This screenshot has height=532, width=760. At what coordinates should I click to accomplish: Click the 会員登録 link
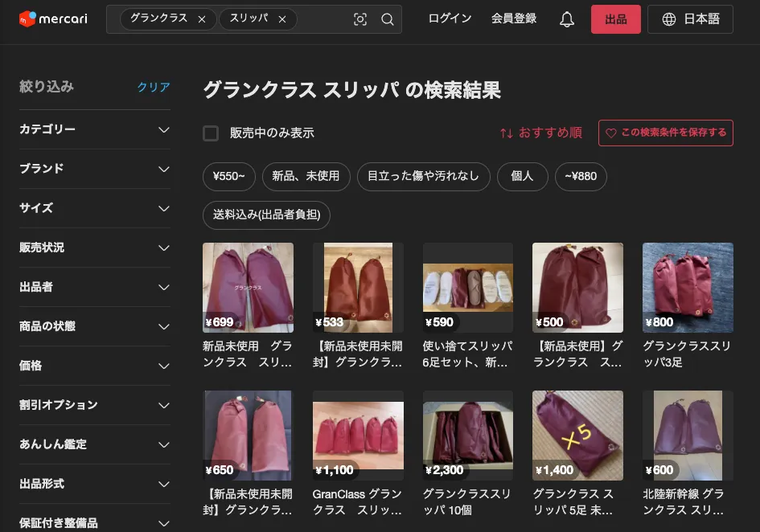tap(514, 19)
